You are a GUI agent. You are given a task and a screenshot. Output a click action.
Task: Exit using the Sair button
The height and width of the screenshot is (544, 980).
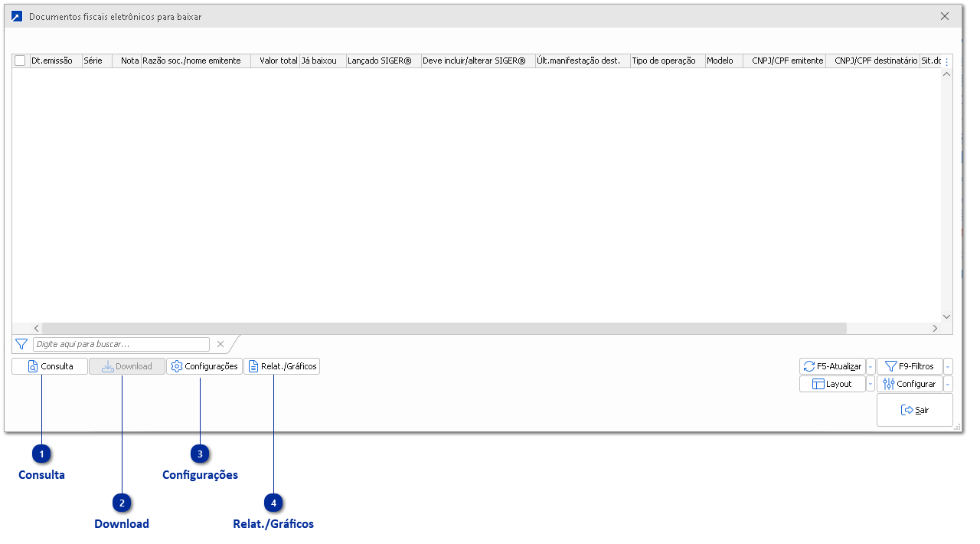coord(915,410)
